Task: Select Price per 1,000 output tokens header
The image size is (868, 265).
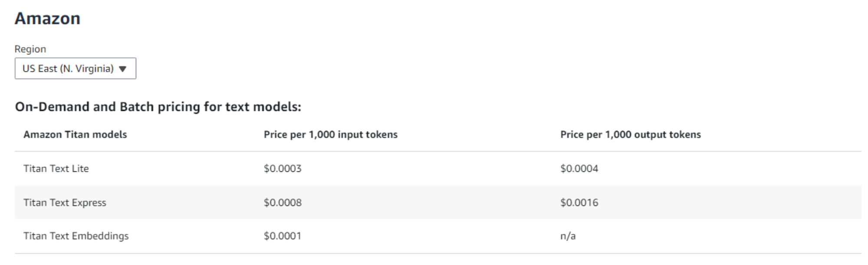Action: [630, 135]
